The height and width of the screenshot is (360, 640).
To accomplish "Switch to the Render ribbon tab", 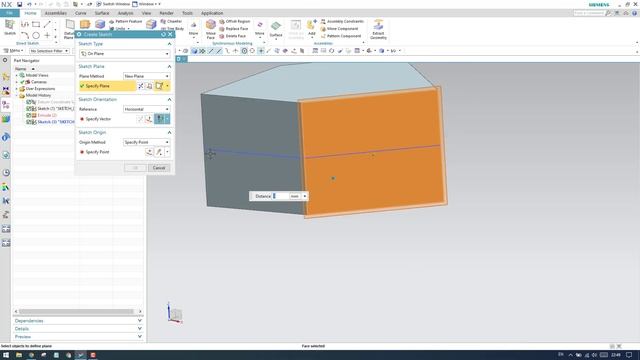I will (x=166, y=13).
